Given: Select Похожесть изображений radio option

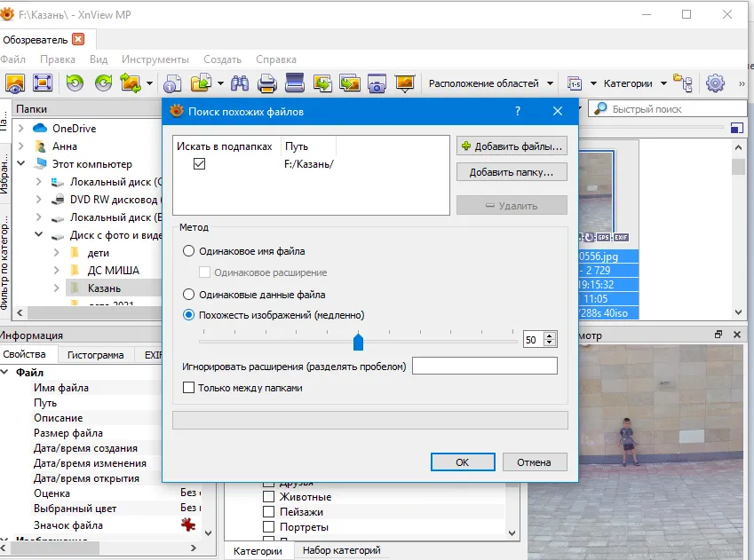Looking at the screenshot, I should [188, 315].
